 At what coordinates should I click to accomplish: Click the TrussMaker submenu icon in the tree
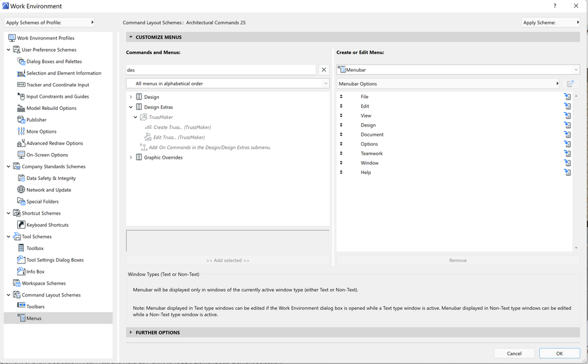click(144, 117)
